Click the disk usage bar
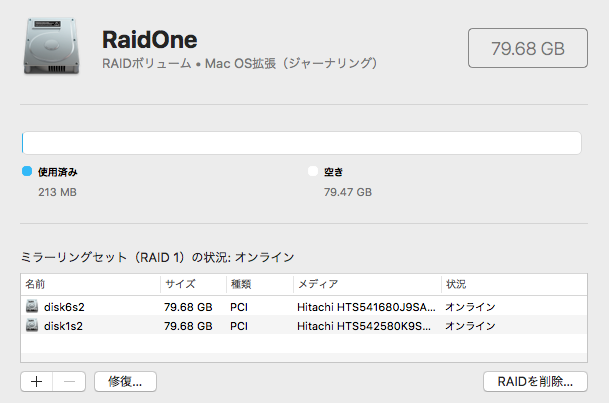This screenshot has width=609, height=403. pyautogui.click(x=301, y=143)
